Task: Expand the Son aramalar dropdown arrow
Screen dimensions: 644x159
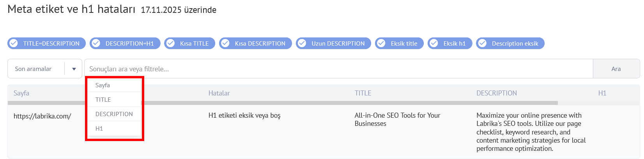Action: (74, 69)
